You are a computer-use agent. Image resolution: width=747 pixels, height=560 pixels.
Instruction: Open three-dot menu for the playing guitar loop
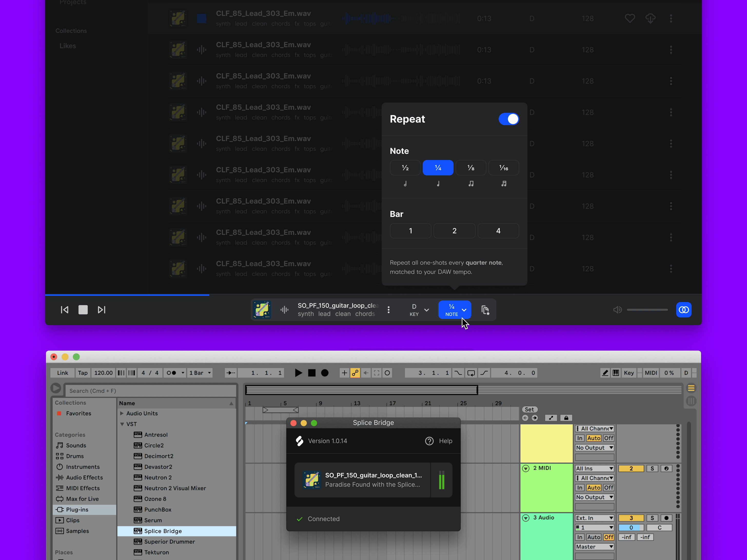coord(389,310)
